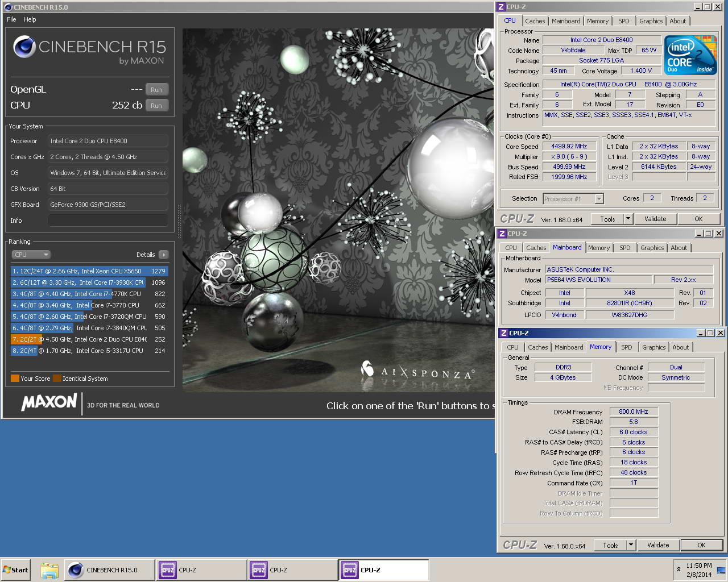Select the active third CPU-Z taskbar button
Viewport: 728px width, 582px height.
coord(384,570)
